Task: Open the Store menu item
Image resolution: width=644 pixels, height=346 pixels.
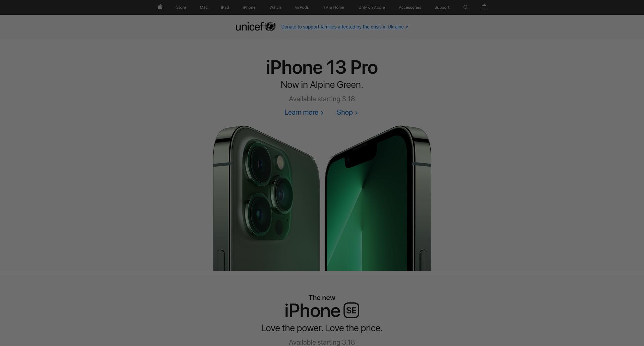Action: point(181,7)
